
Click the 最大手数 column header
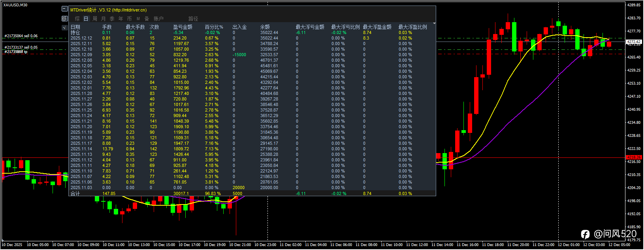(136, 27)
